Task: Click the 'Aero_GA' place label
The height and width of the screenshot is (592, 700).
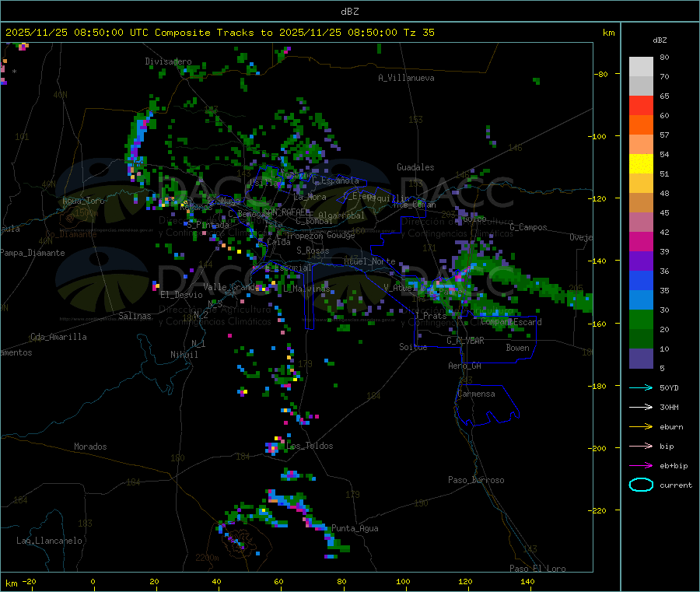Action: coord(465,366)
